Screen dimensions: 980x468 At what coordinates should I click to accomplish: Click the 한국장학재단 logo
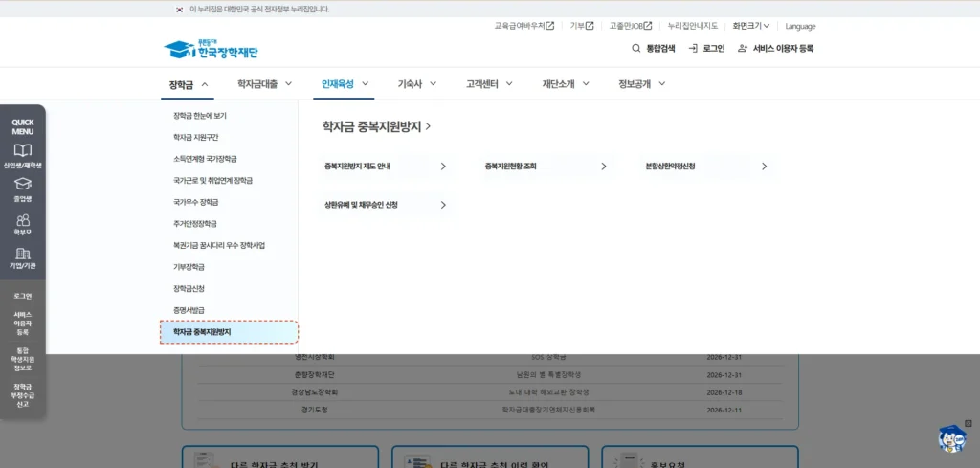click(211, 50)
